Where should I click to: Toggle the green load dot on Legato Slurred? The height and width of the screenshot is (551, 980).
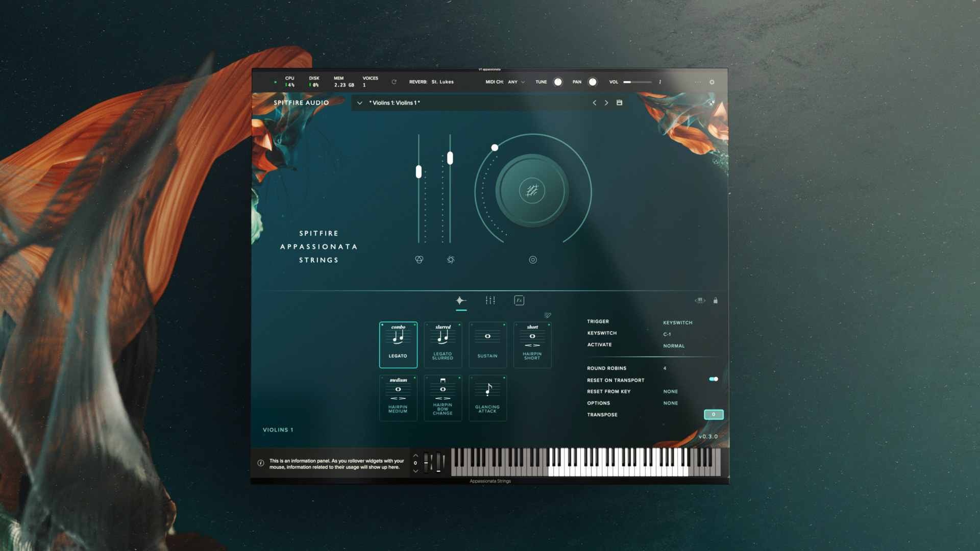[459, 325]
